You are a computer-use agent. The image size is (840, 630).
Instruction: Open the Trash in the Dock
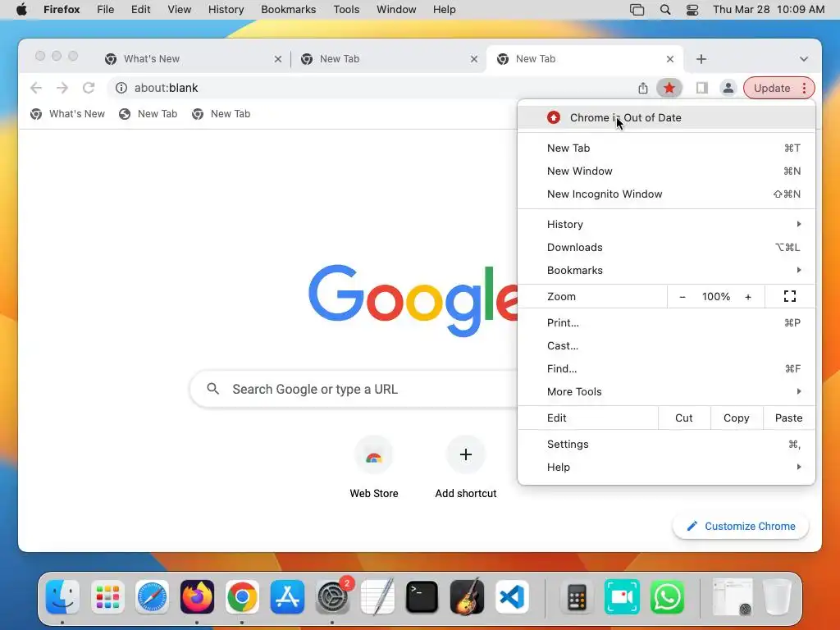[777, 597]
